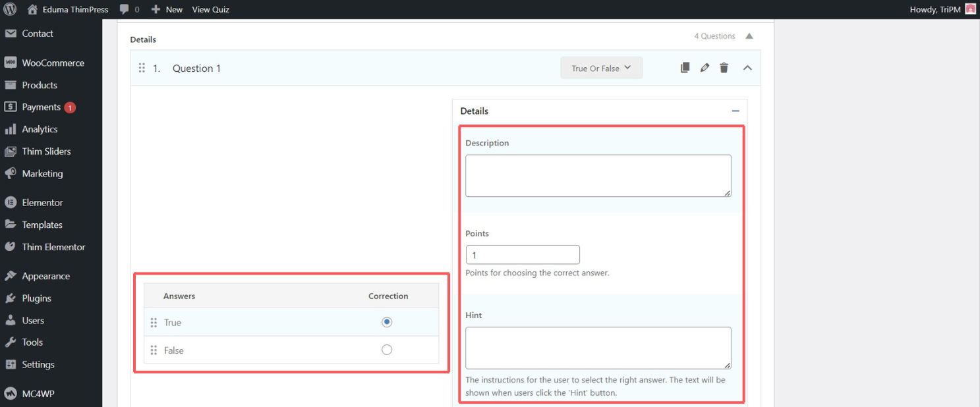Select False as the correct answer

387,350
